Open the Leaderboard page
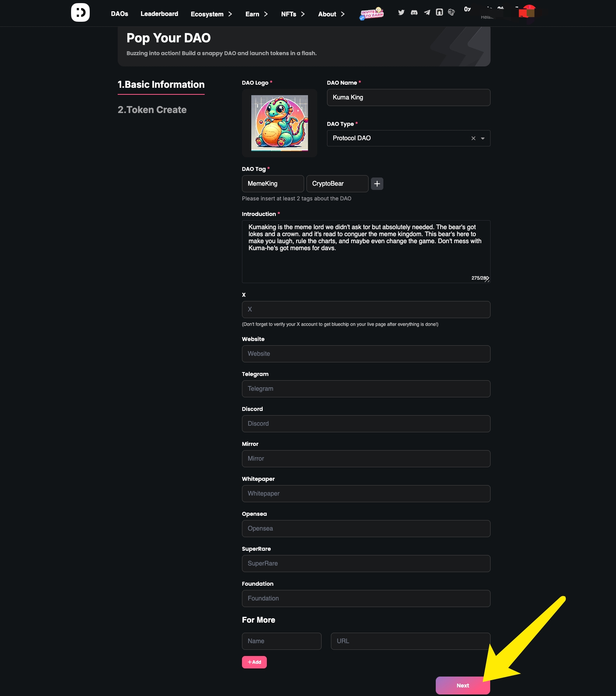616x696 pixels. tap(159, 14)
